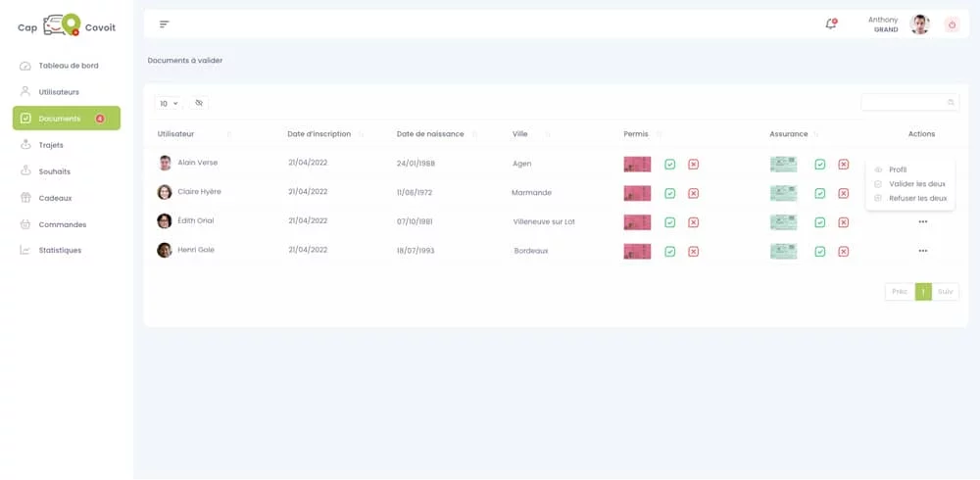Click user name Henri Gole
Image resolution: width=980 pixels, height=480 pixels.
pyautogui.click(x=196, y=250)
